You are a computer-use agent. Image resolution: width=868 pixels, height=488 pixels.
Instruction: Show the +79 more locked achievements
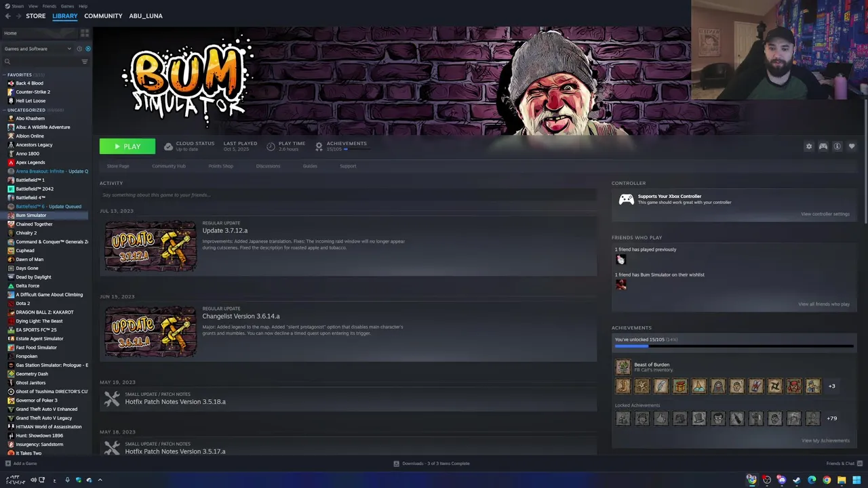pos(832,418)
